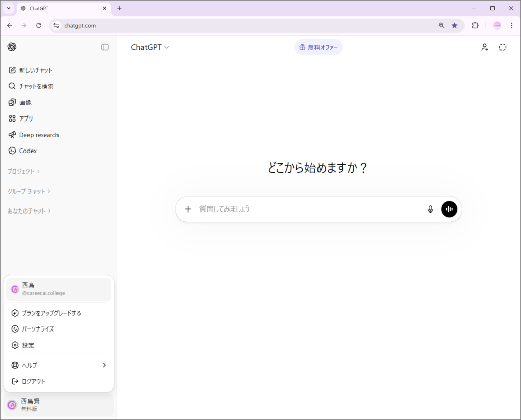Start voice mode with the black waveform icon
Screen dimensions: 521x420
pyautogui.click(x=449, y=209)
